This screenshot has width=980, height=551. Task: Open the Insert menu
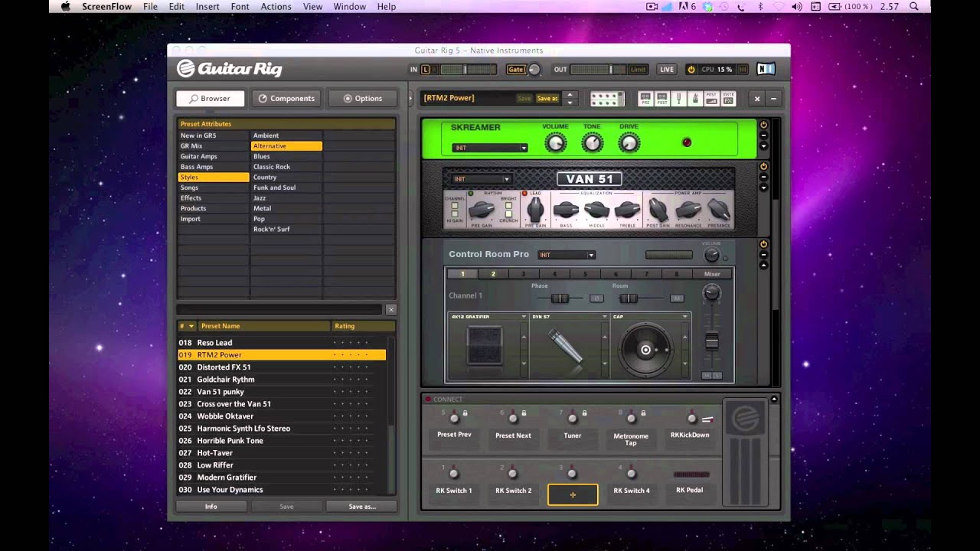click(207, 6)
